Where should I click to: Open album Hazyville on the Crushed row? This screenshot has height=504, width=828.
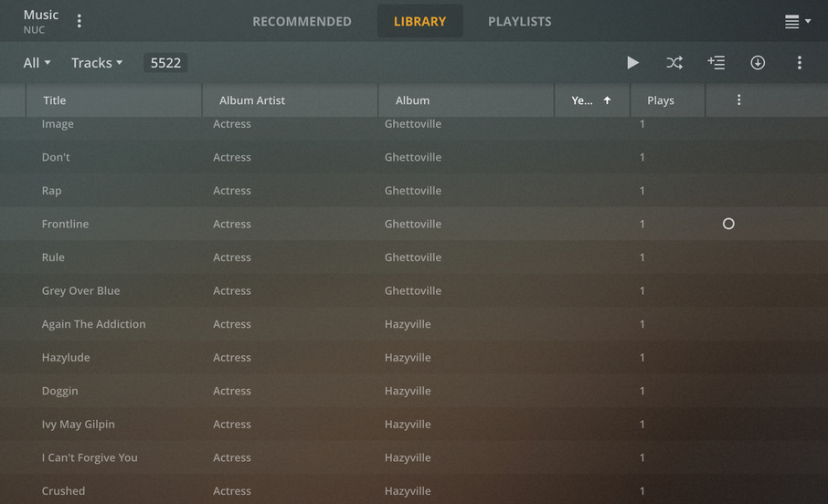[407, 491]
